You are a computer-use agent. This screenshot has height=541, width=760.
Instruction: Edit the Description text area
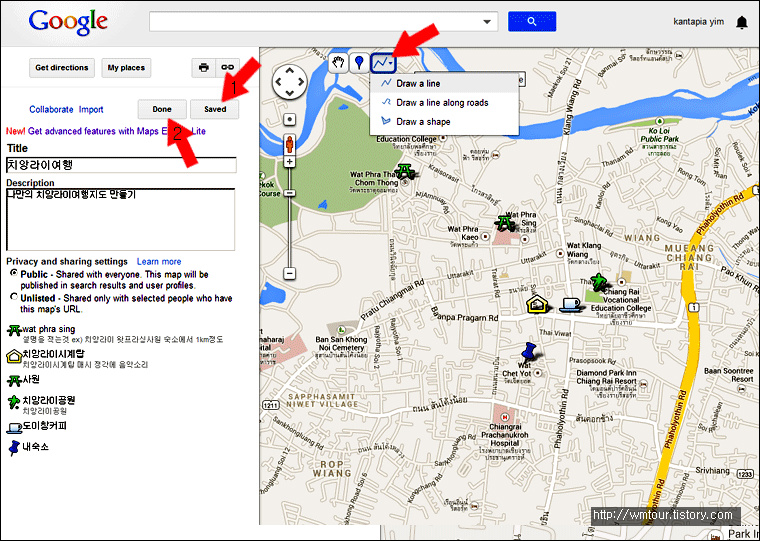tap(120, 220)
